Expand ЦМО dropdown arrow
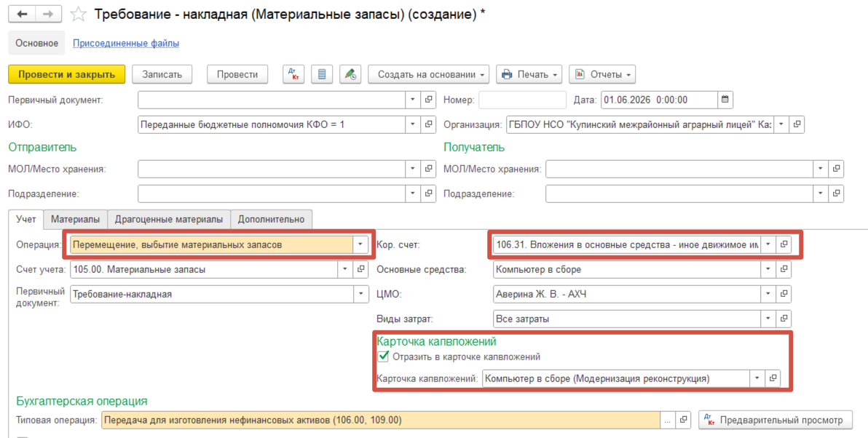 point(768,294)
